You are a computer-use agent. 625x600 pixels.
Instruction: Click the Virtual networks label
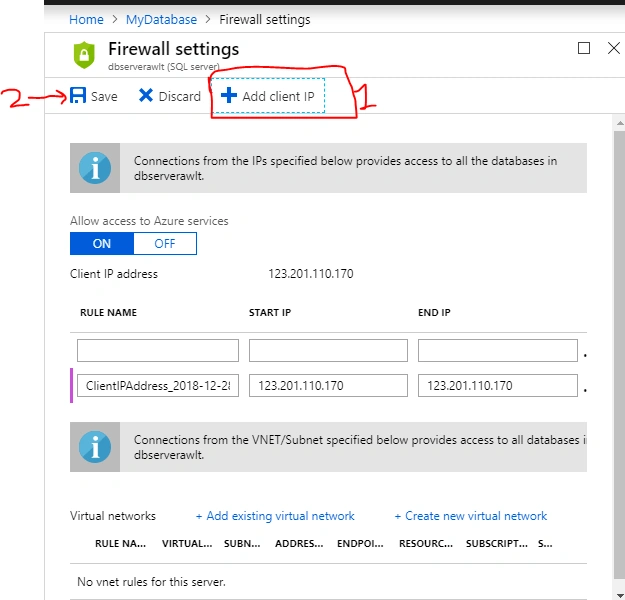[113, 516]
